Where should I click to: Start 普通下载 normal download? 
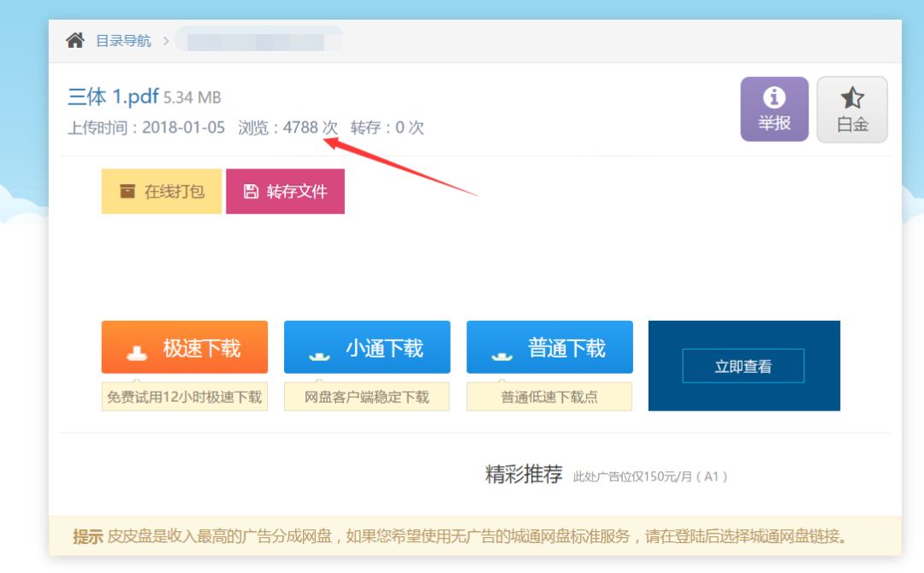coord(550,347)
